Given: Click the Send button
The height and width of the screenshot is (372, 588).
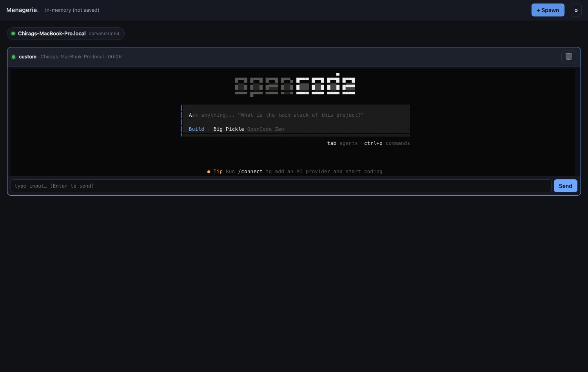Looking at the screenshot, I should click(565, 186).
